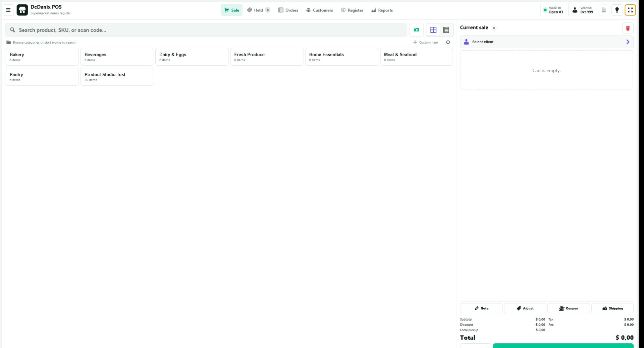Click the Total amount $ 0,00

(x=625, y=338)
